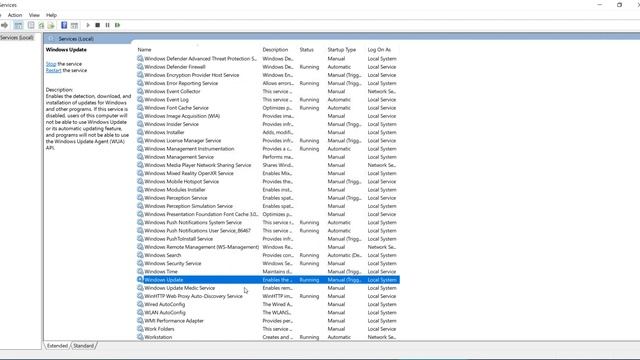This screenshot has width=640, height=360.
Task: Select Windows Mobile Hotspot Service
Action: (181, 182)
